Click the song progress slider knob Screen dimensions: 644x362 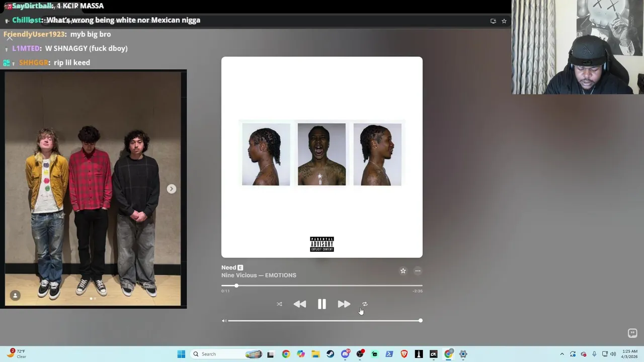pyautogui.click(x=236, y=286)
